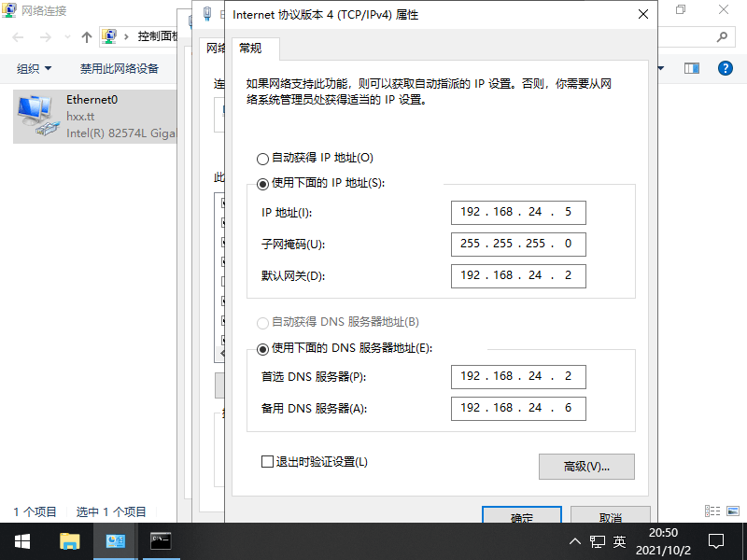Click the Control Panel taskbar icon

point(115,541)
